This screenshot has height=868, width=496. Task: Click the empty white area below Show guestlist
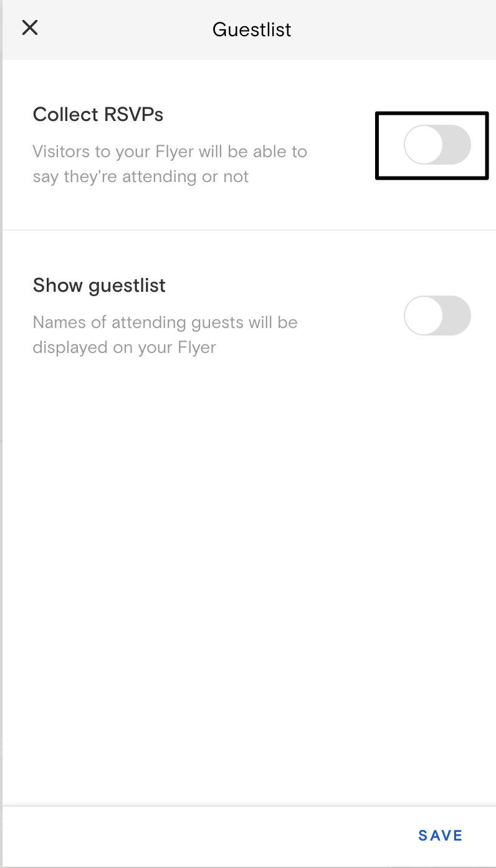(249, 561)
